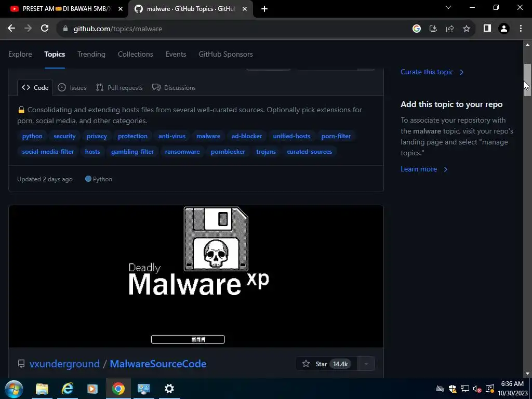Image resolution: width=532 pixels, height=399 pixels.
Task: Bookmark this page with the star icon
Action: [467, 29]
